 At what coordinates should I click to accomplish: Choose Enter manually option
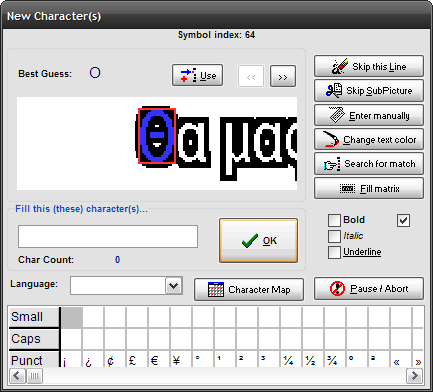point(369,115)
